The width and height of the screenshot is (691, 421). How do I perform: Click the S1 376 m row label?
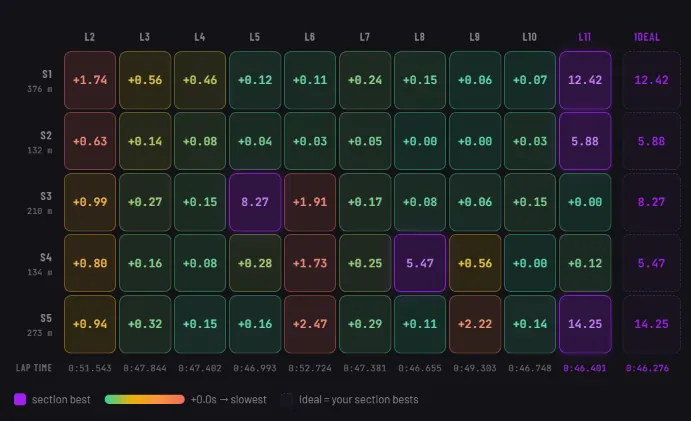pyautogui.click(x=41, y=81)
